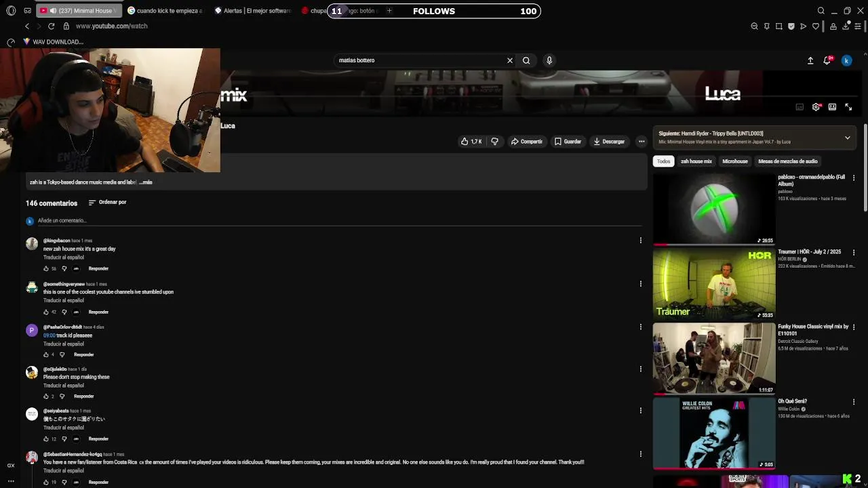Open YouTube notifications bell

827,60
